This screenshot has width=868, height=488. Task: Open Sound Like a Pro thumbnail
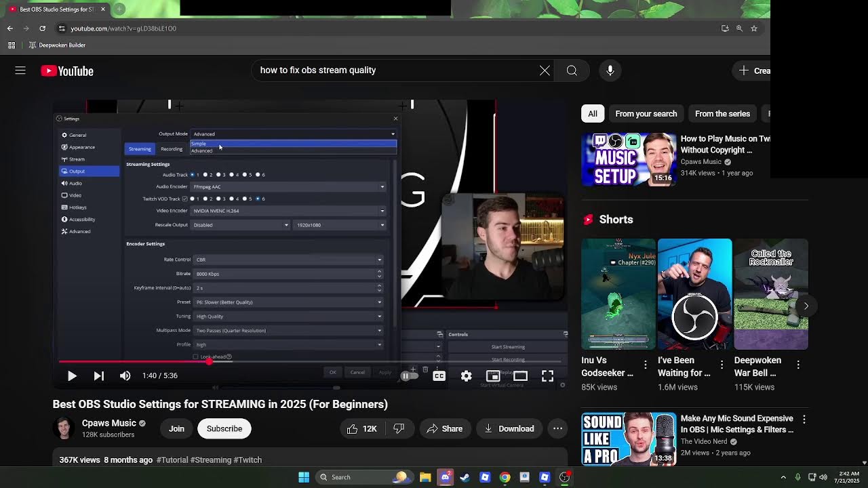point(629,439)
